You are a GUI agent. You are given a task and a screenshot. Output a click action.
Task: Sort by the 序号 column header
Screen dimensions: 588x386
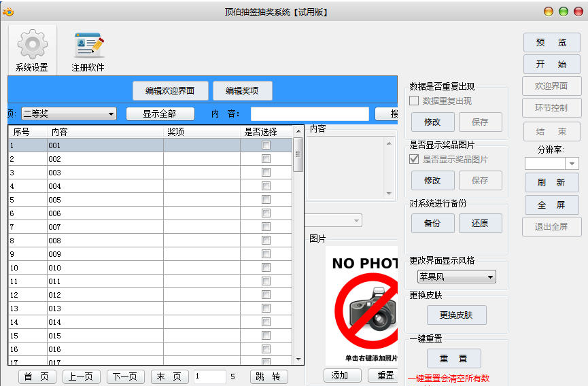(27, 132)
